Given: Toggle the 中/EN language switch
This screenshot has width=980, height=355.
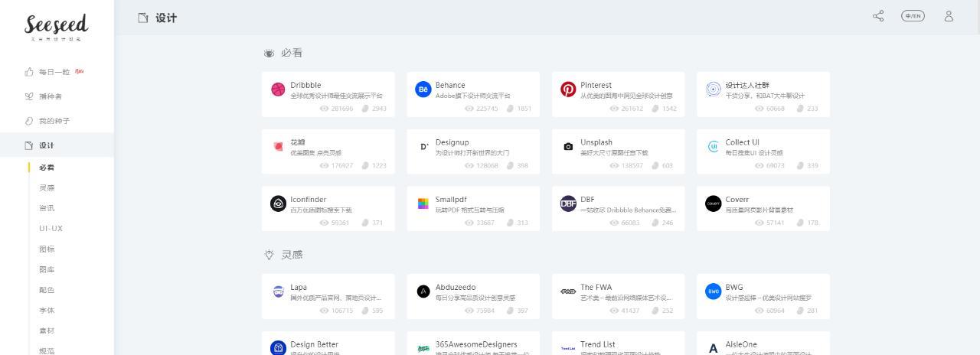Looking at the screenshot, I should coord(913,16).
